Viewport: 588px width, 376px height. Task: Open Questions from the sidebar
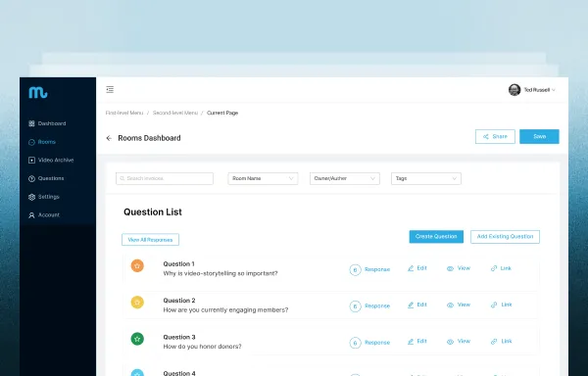pos(46,178)
